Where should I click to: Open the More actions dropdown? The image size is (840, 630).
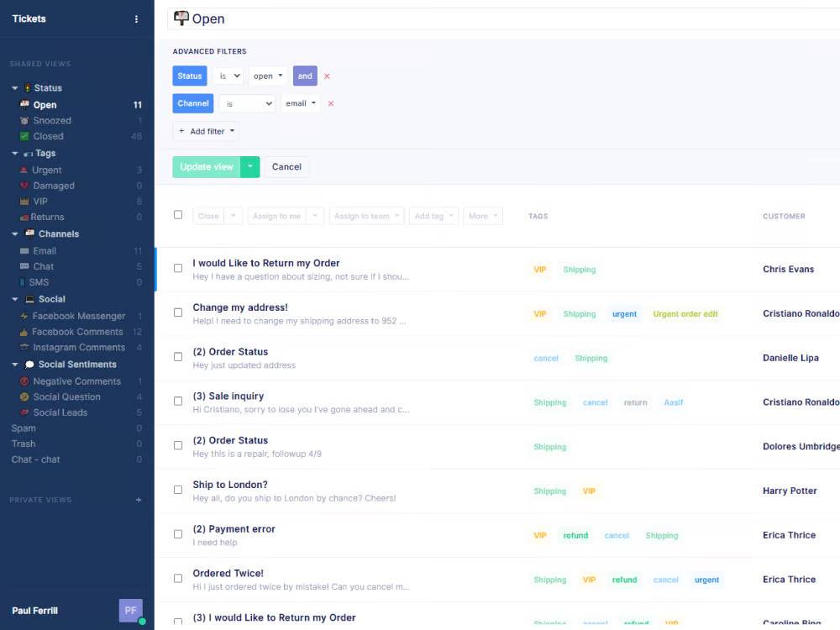pyautogui.click(x=483, y=216)
